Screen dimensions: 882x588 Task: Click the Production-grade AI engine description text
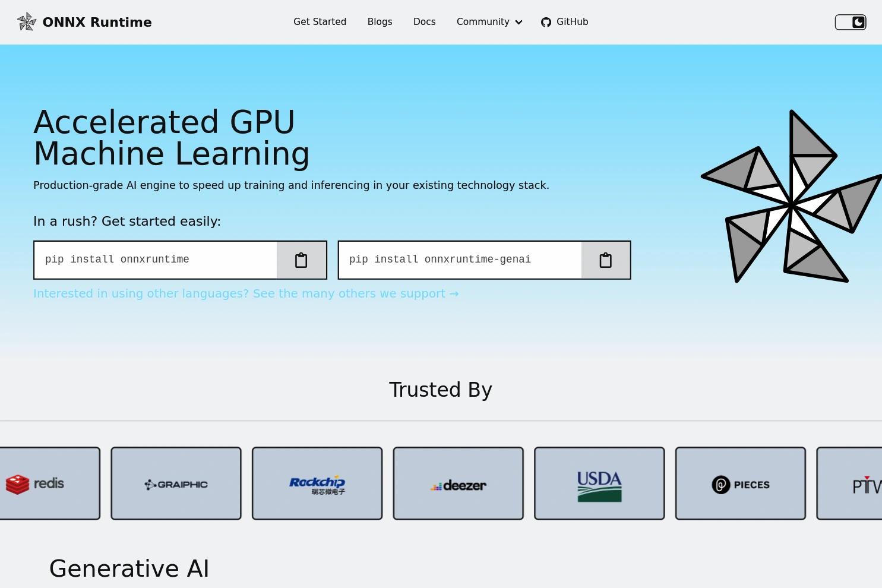pyautogui.click(x=291, y=185)
